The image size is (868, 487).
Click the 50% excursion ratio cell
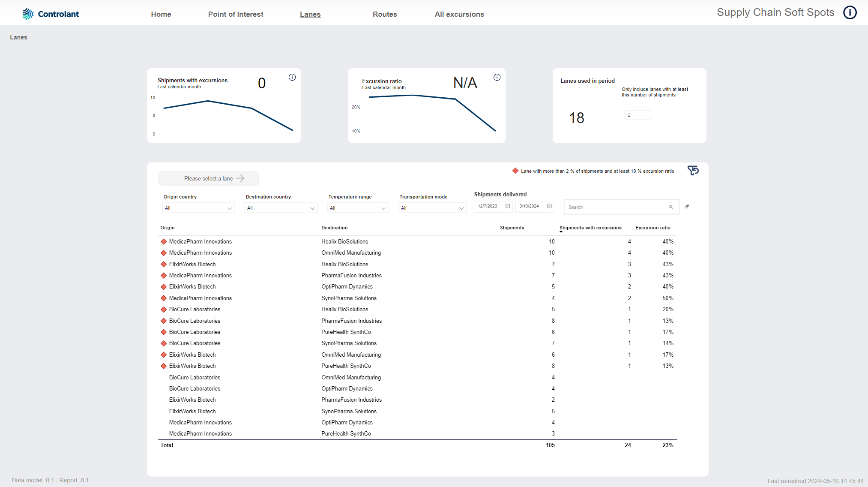[x=668, y=298]
